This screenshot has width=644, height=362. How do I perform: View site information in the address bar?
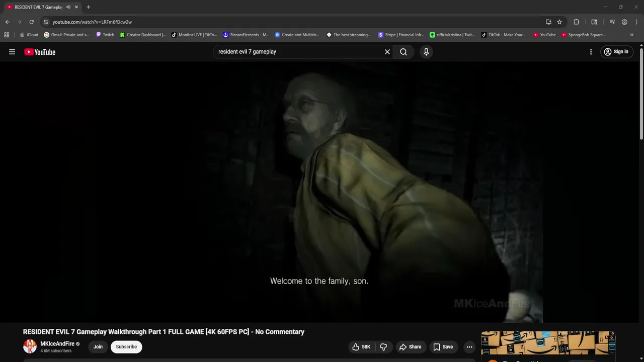(46, 22)
